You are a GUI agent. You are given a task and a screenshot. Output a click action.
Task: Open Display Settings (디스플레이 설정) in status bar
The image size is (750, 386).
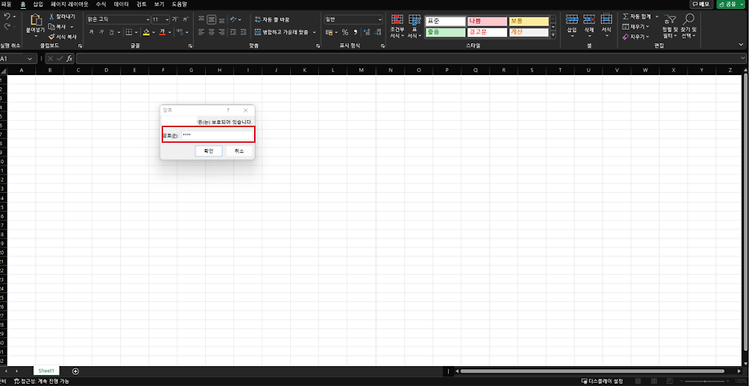tap(602, 381)
